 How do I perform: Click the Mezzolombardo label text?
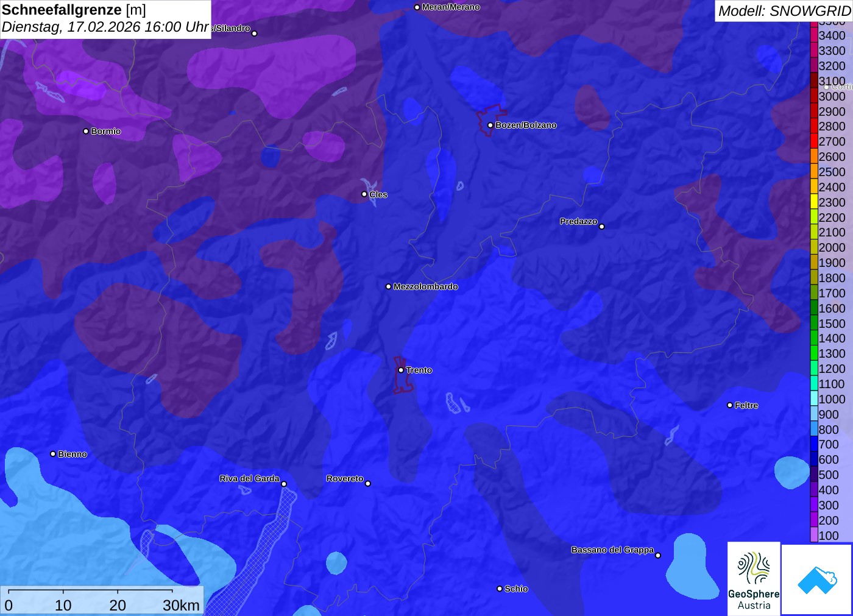point(425,286)
